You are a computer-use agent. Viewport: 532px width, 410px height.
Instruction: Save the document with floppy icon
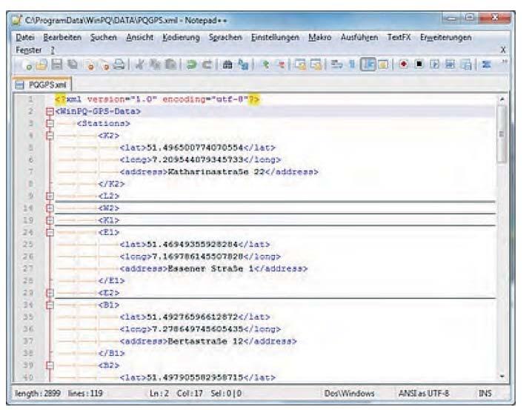56,65
